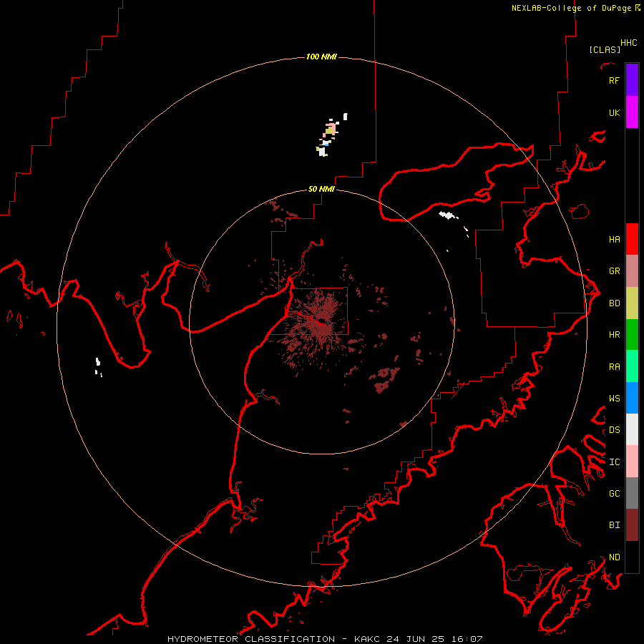
Task: Click the 100 NMI range ring label
Action: [x=321, y=57]
